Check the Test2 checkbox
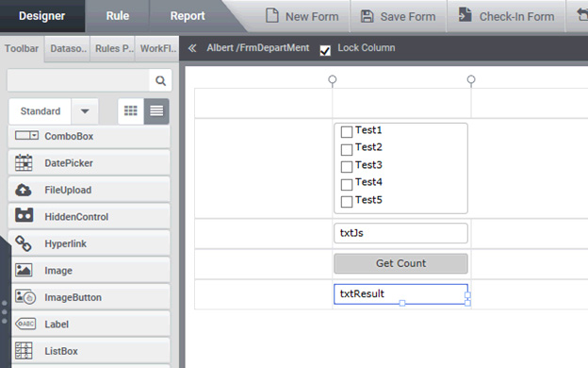The width and height of the screenshot is (588, 368). point(347,149)
